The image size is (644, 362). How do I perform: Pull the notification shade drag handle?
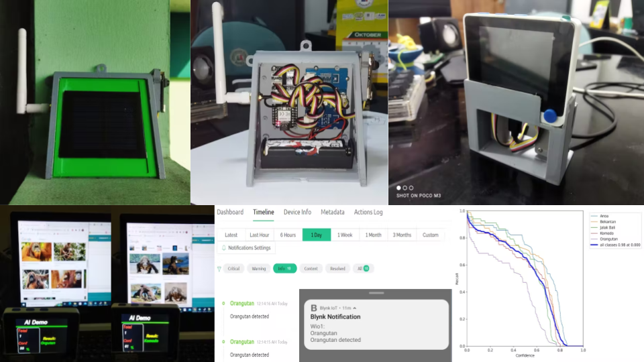376,293
